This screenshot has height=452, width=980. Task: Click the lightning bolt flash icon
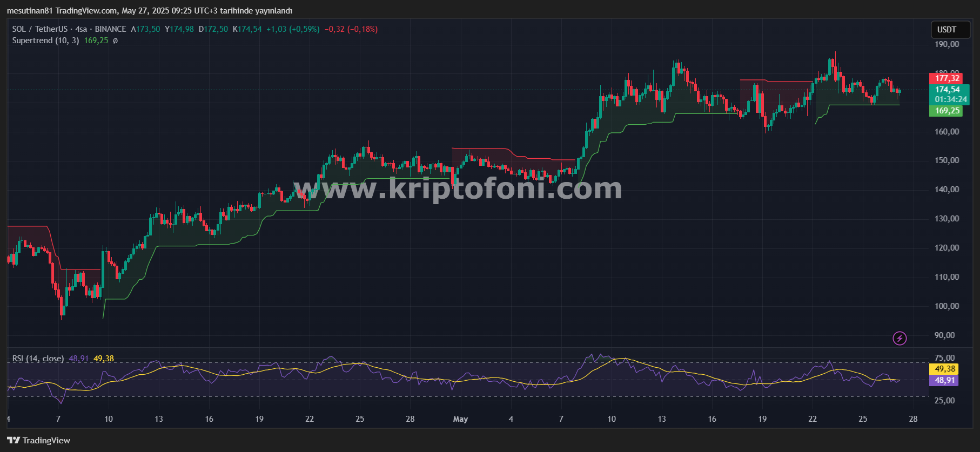pyautogui.click(x=900, y=338)
